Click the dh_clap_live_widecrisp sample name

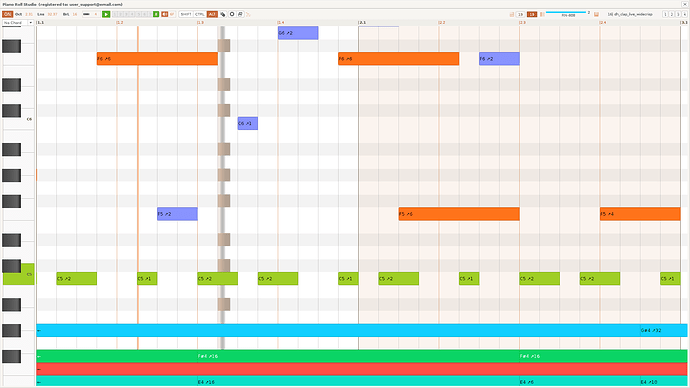click(630, 15)
